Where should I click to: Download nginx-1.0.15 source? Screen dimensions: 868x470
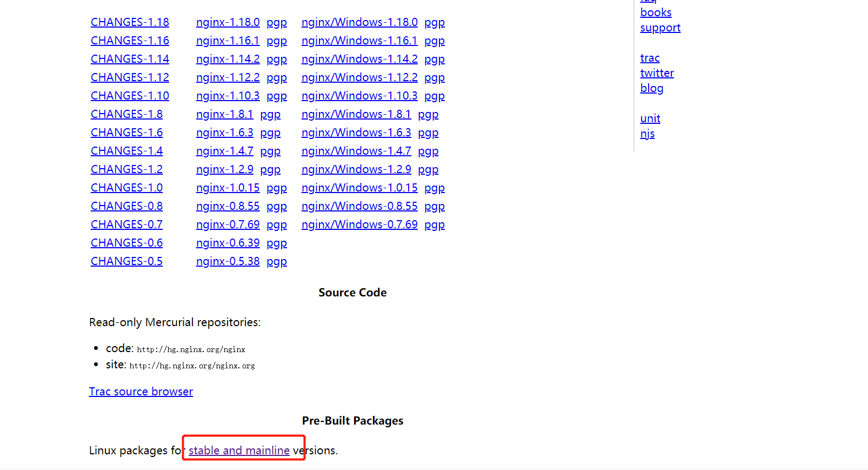coord(228,188)
